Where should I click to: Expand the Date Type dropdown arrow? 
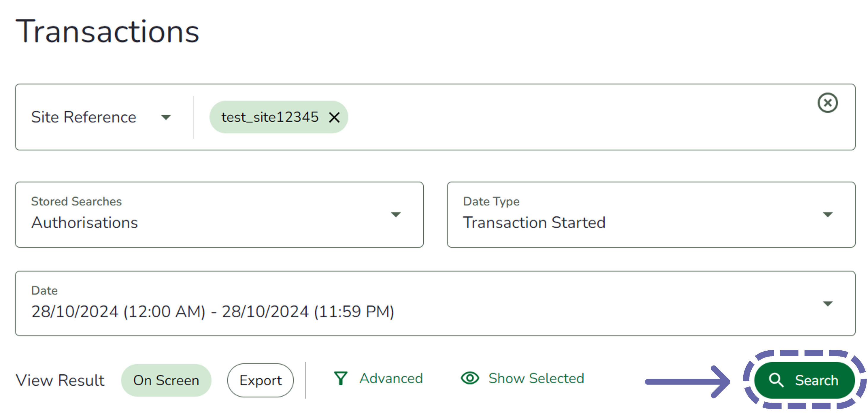click(828, 215)
